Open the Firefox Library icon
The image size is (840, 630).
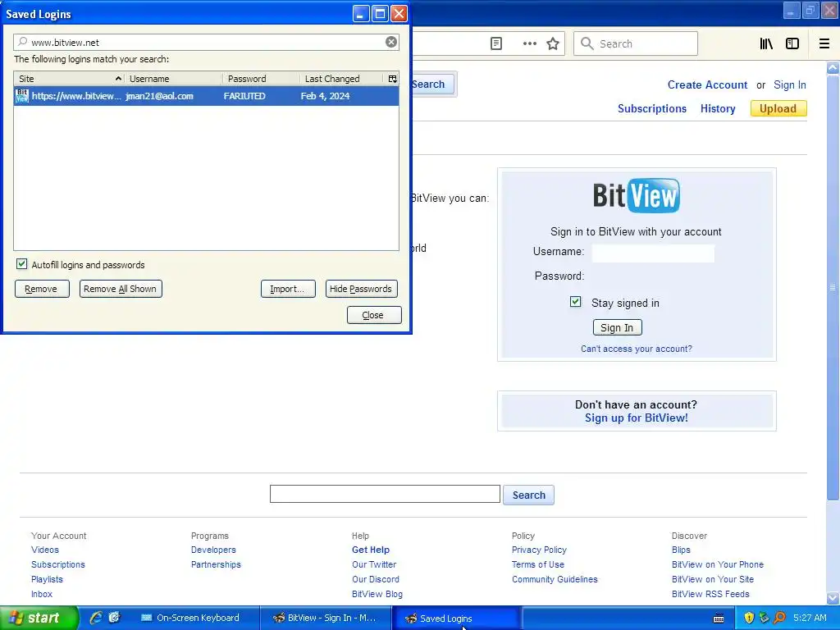click(x=766, y=43)
